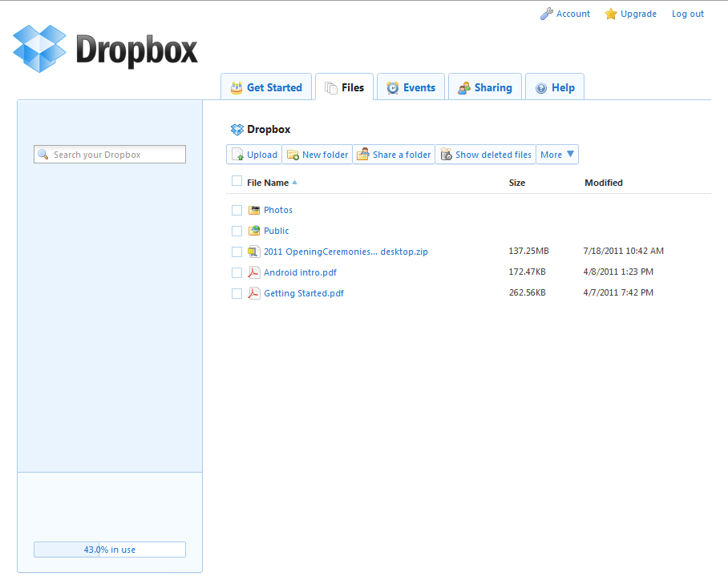
Task: Click the 4/8/2011 1:23 PM date
Action: coord(618,272)
